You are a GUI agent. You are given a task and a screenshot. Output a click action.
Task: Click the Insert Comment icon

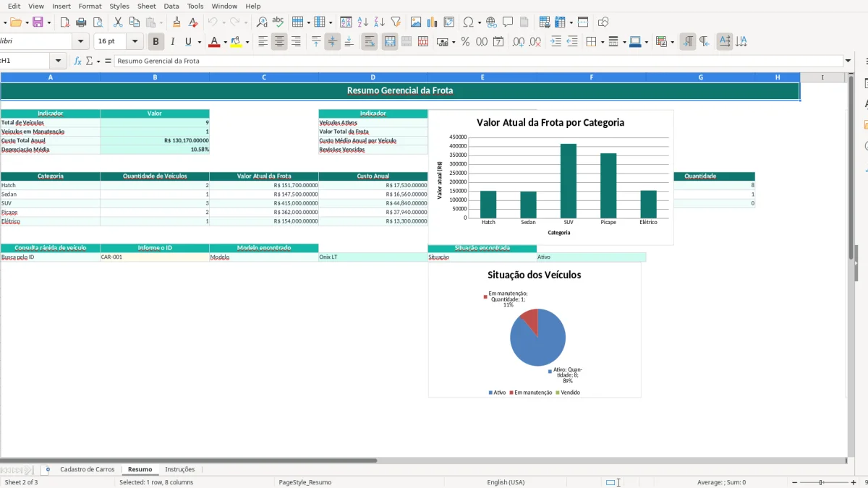click(509, 22)
